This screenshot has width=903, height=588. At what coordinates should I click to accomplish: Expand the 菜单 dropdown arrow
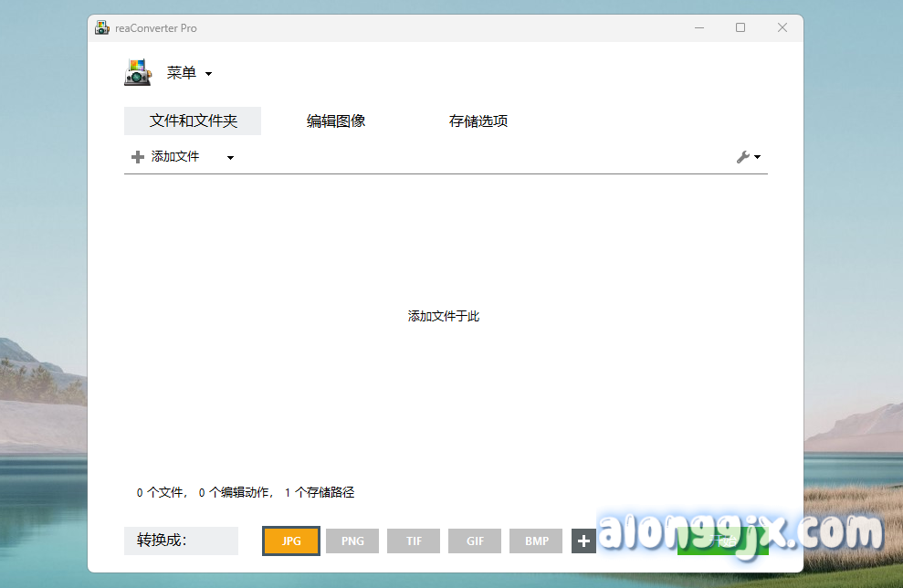208,74
